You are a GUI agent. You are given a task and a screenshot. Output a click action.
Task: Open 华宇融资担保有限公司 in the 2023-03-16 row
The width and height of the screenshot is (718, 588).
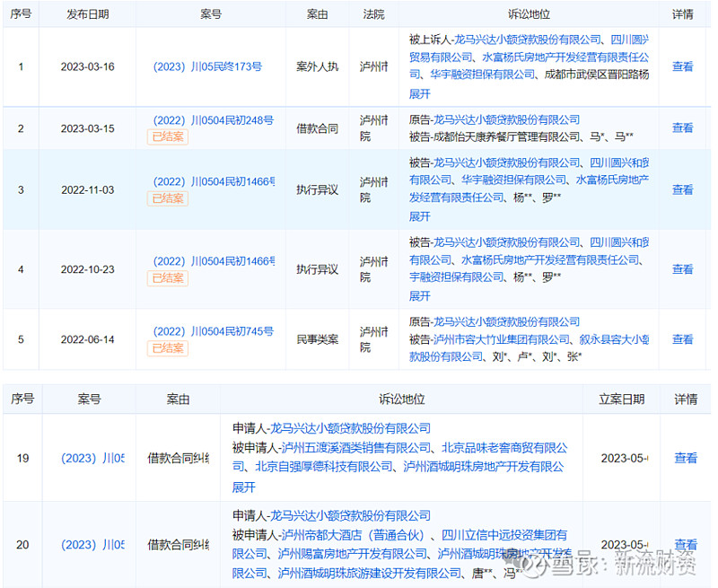(x=482, y=75)
